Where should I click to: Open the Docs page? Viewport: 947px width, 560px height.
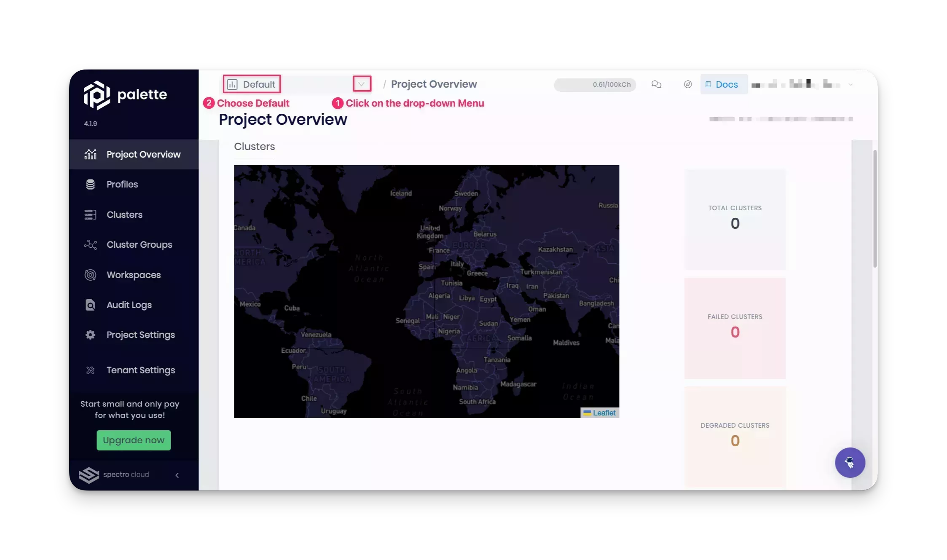click(x=723, y=84)
